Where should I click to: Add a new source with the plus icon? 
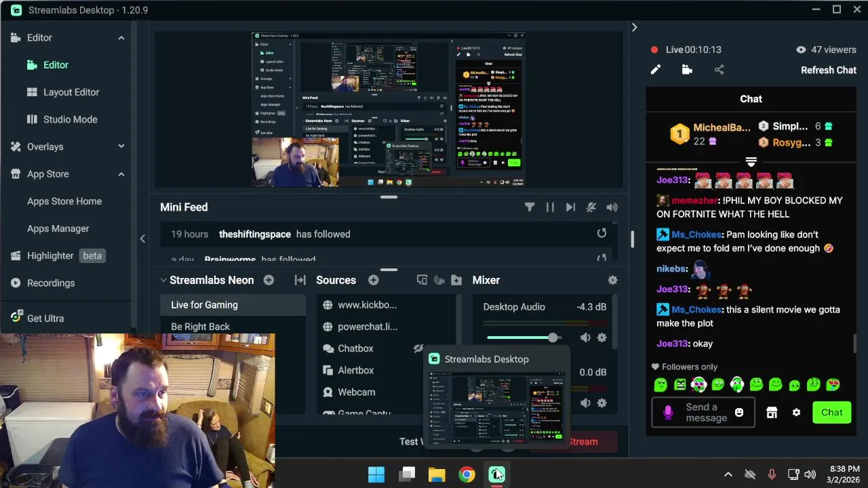[373, 280]
